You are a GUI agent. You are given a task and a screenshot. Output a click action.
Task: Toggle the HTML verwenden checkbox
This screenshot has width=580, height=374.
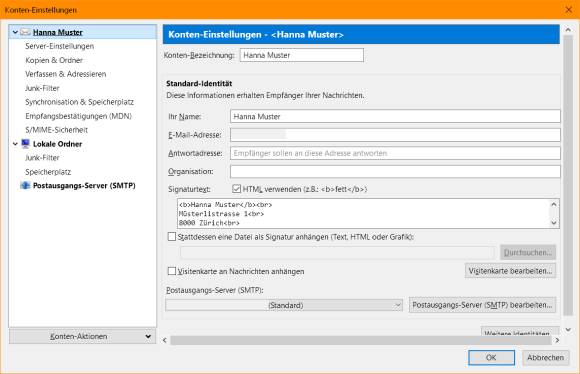click(x=236, y=189)
